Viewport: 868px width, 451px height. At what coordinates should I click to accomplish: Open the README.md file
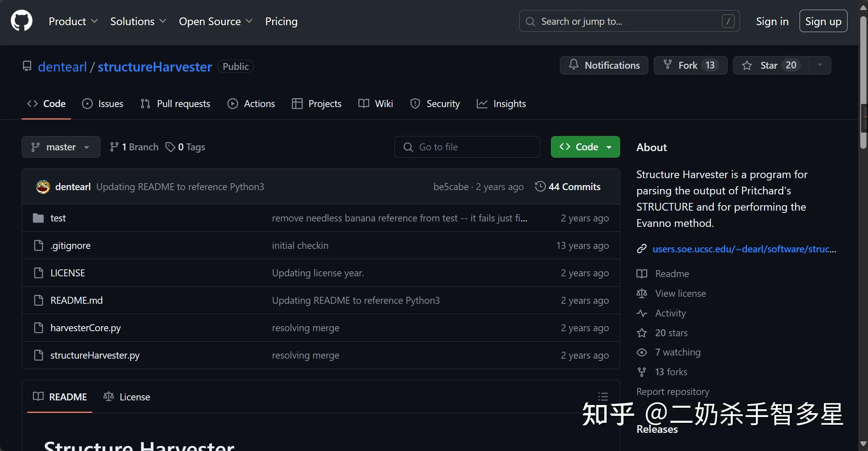(77, 300)
